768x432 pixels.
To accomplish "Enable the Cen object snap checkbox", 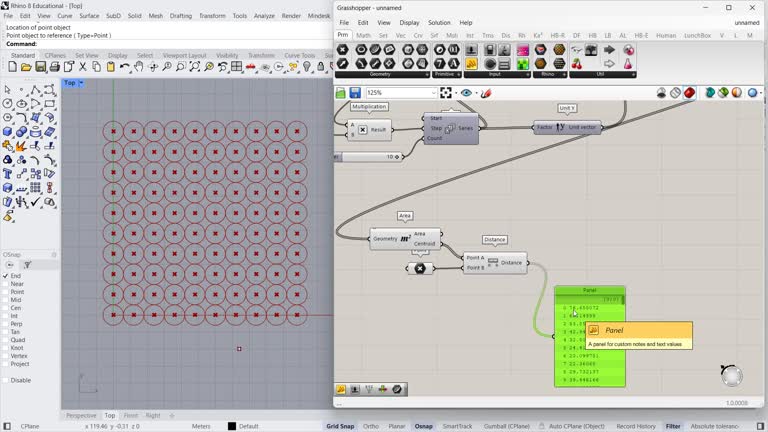I will point(5,308).
